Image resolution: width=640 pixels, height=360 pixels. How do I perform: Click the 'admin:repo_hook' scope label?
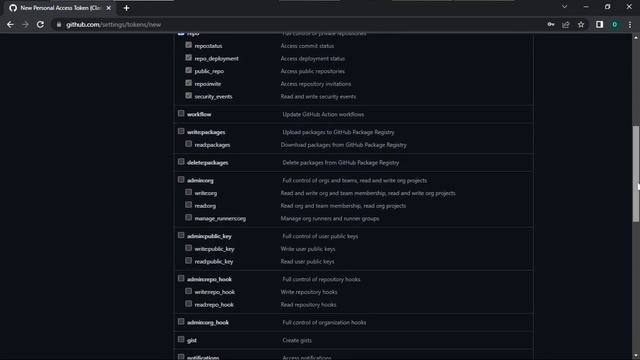(x=209, y=280)
